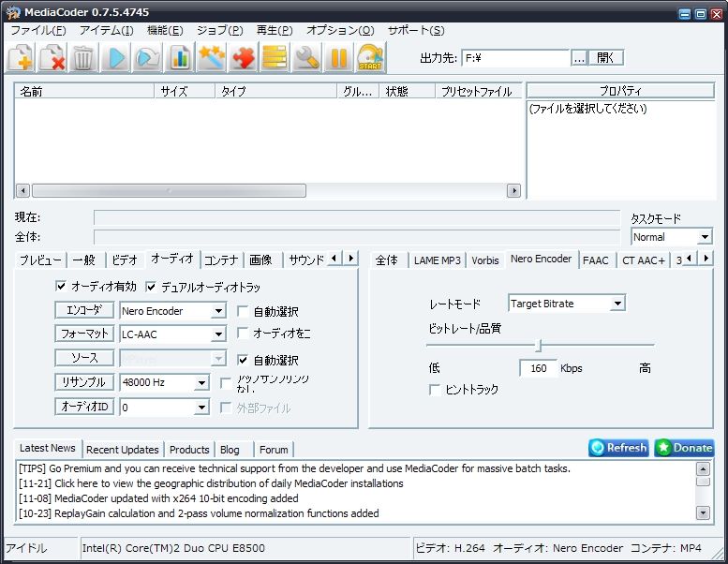
Task: Toggle the オーディオ有効 checkbox
Action: [60, 286]
